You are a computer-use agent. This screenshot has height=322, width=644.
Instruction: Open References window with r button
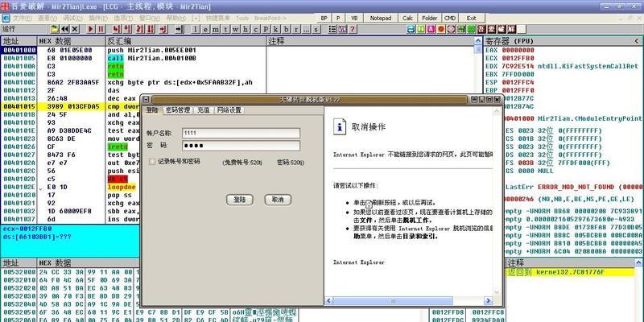[295, 29]
